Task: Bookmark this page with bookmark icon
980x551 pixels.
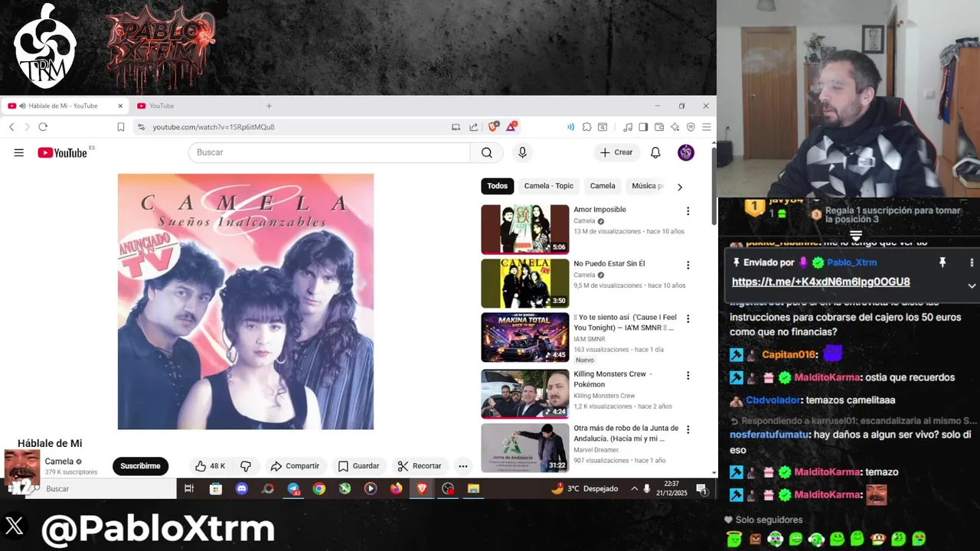Action: 121,127
